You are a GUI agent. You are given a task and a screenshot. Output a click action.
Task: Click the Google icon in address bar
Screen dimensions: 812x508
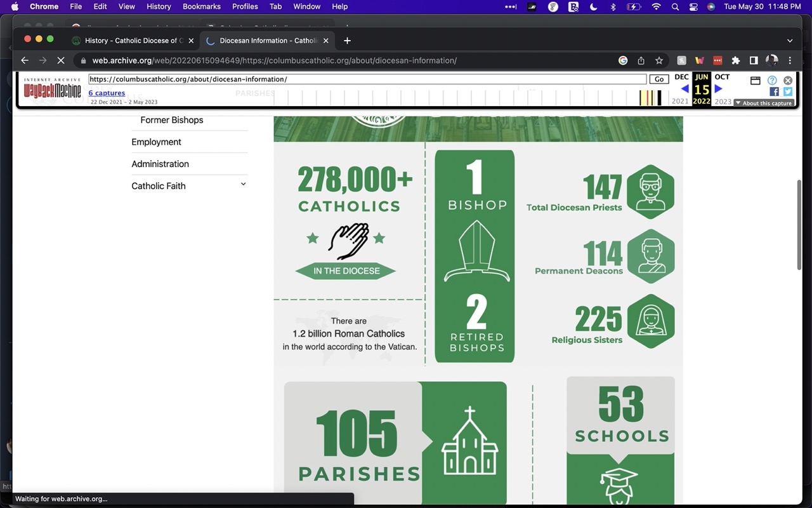tap(623, 60)
